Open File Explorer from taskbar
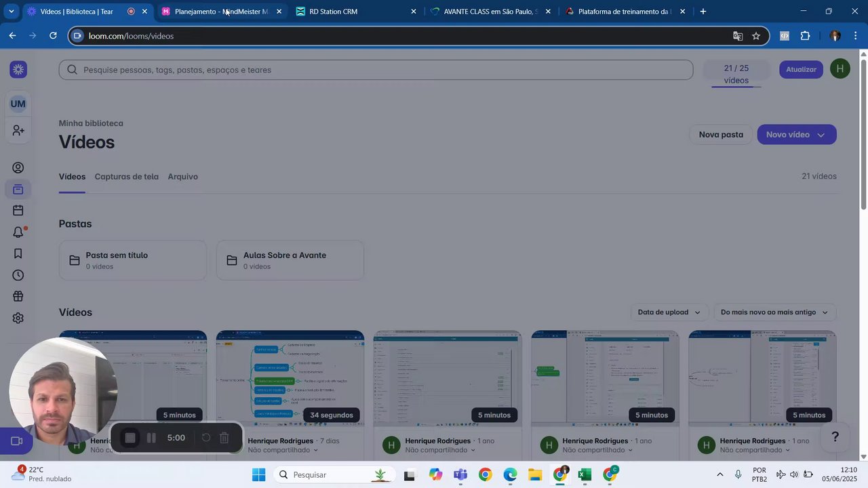The image size is (868, 488). 535,474
